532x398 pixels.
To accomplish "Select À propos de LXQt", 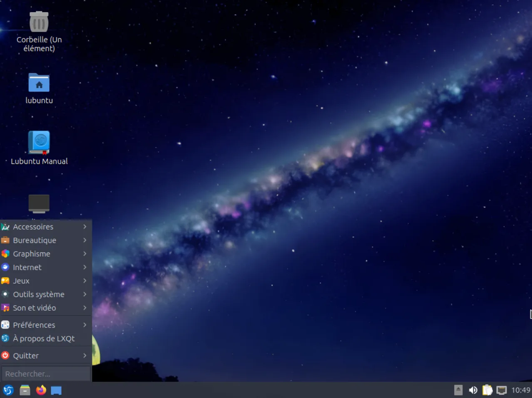I will pos(44,338).
